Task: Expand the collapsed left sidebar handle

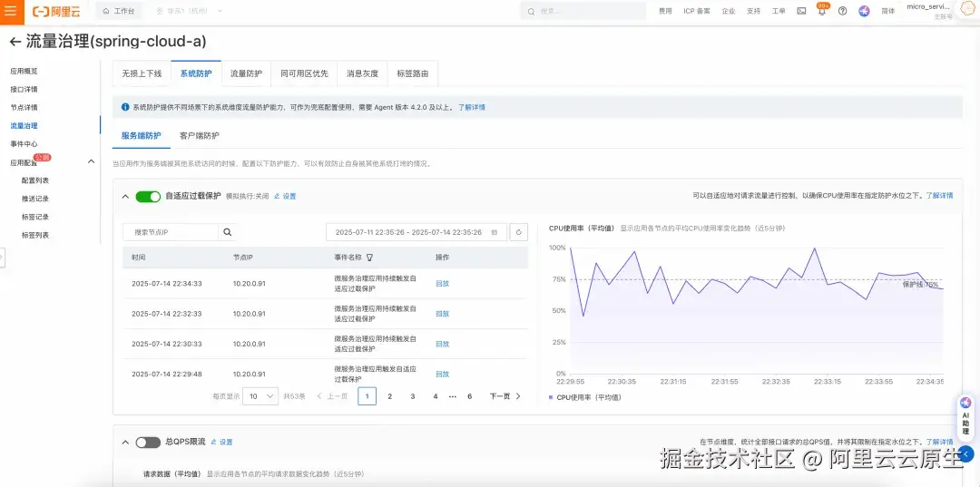Action: coord(2,257)
